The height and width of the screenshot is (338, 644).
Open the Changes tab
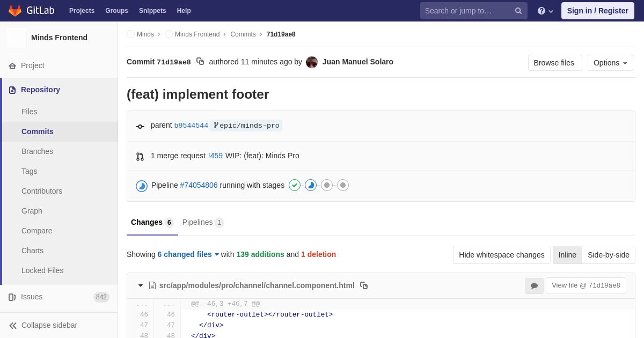[x=152, y=222]
